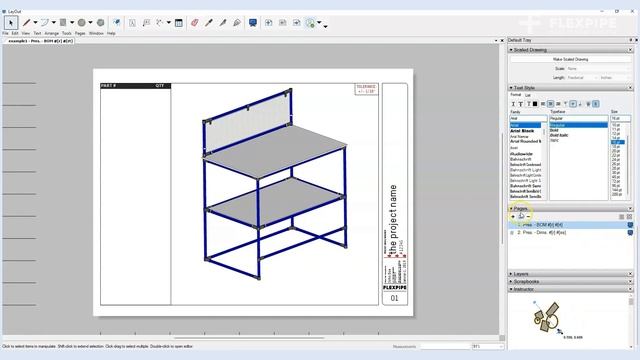The width and height of the screenshot is (640, 360).
Task: Switch to List tab in Text Style
Action: 528,95
